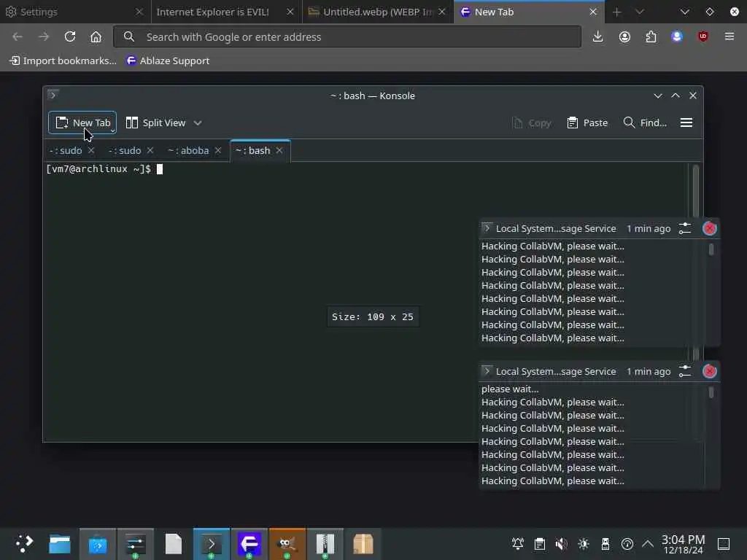This screenshot has height=560, width=747.
Task: Configure the upper notification with settings icon
Action: 685,228
